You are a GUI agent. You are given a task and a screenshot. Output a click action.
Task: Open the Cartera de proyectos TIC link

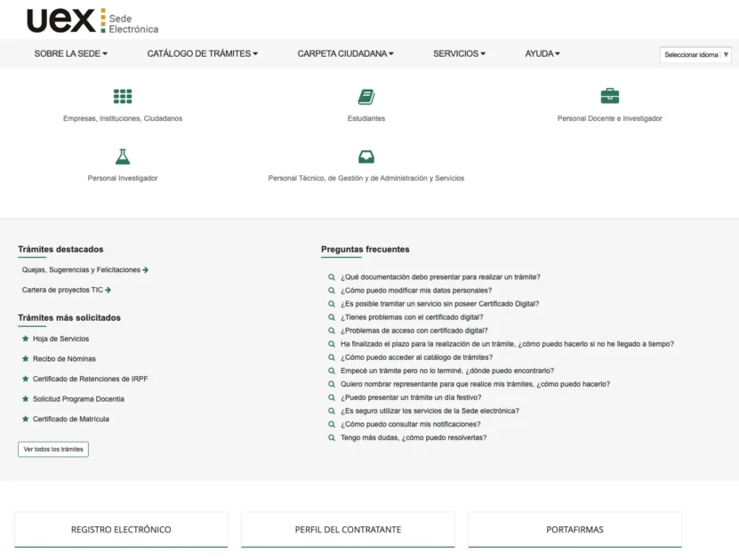62,290
